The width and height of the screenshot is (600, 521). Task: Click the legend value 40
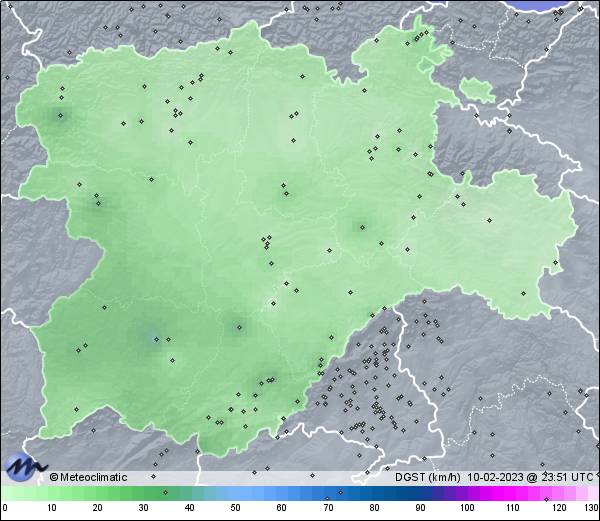(x=189, y=508)
